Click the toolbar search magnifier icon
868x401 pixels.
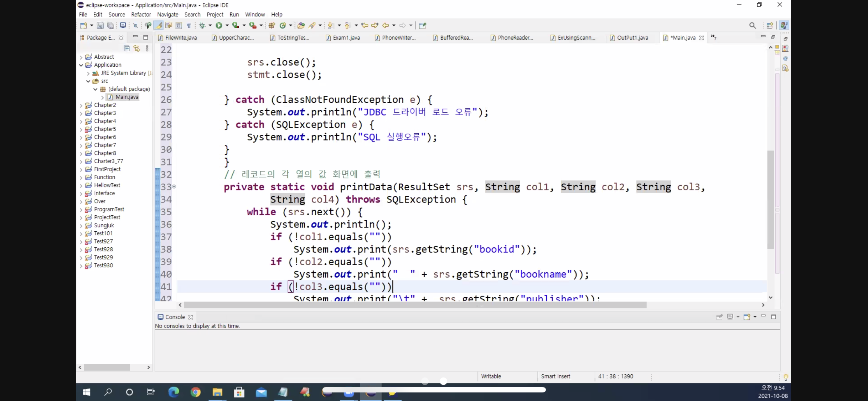tap(752, 26)
